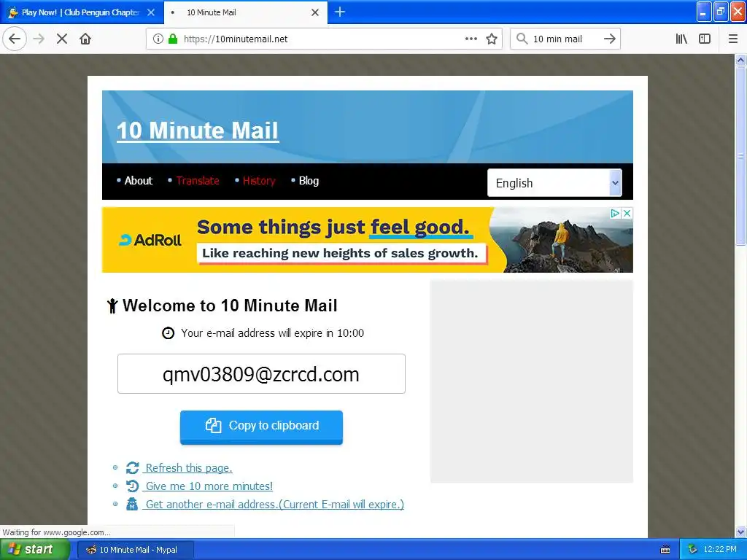The height and width of the screenshot is (560, 747).
Task: Open the History menu item
Action: pyautogui.click(x=259, y=181)
